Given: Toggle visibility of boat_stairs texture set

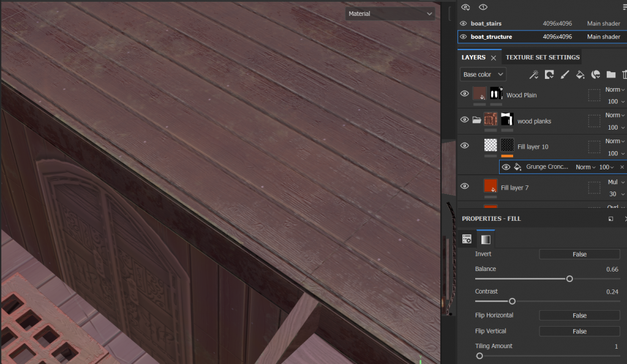Looking at the screenshot, I should (x=464, y=24).
